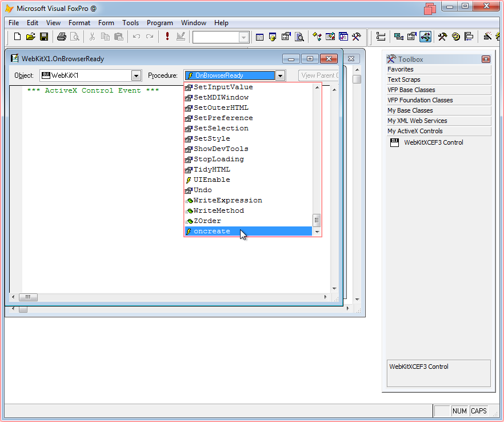This screenshot has width=504, height=422.
Task: Open My XML Web Services in Toolbox
Action: click(439, 121)
